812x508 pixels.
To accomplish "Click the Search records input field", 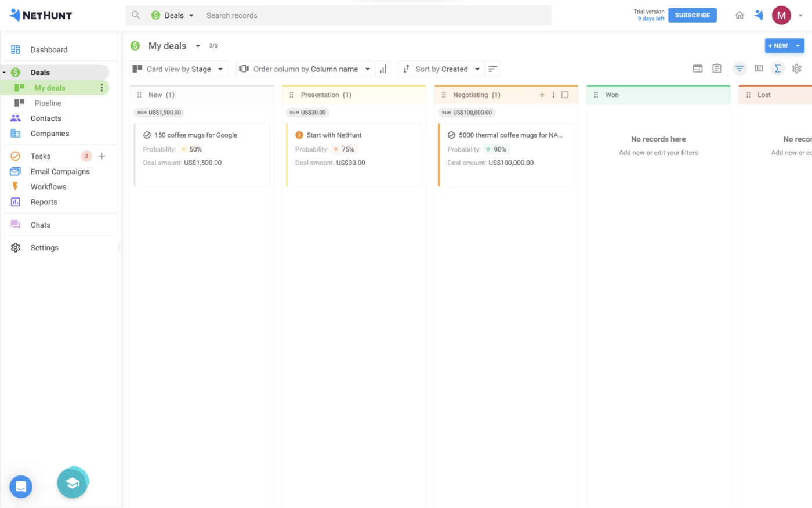I will pos(377,16).
